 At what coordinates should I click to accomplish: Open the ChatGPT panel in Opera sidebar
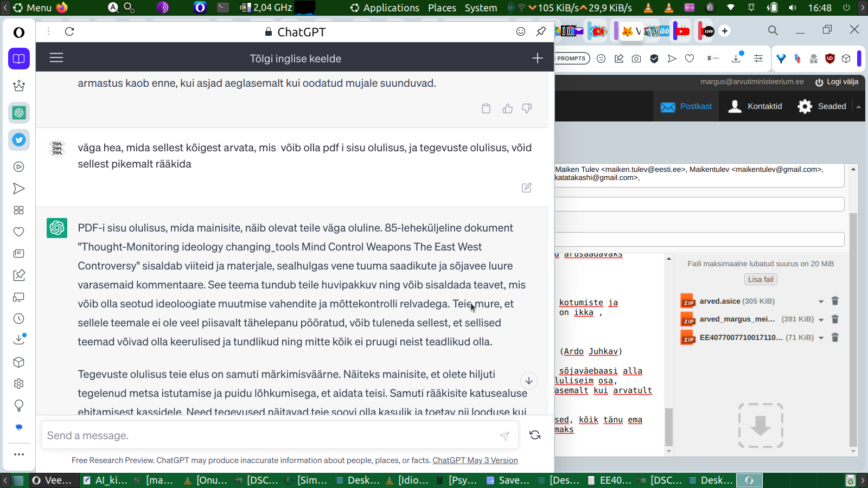tap(19, 113)
